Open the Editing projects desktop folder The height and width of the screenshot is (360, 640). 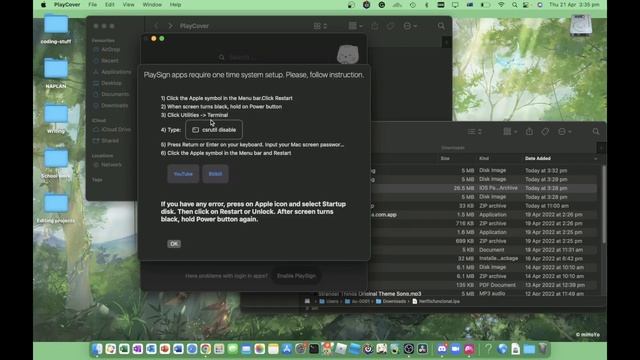coord(56,208)
